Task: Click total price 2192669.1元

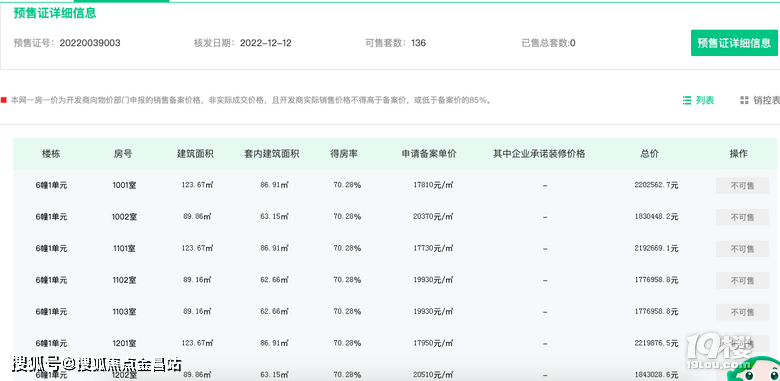Action: coord(656,248)
